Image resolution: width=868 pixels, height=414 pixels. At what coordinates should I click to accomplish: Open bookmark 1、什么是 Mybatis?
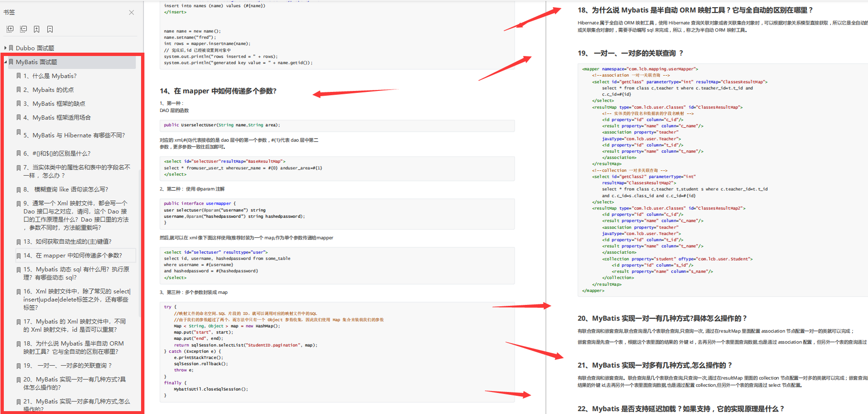[x=50, y=76]
